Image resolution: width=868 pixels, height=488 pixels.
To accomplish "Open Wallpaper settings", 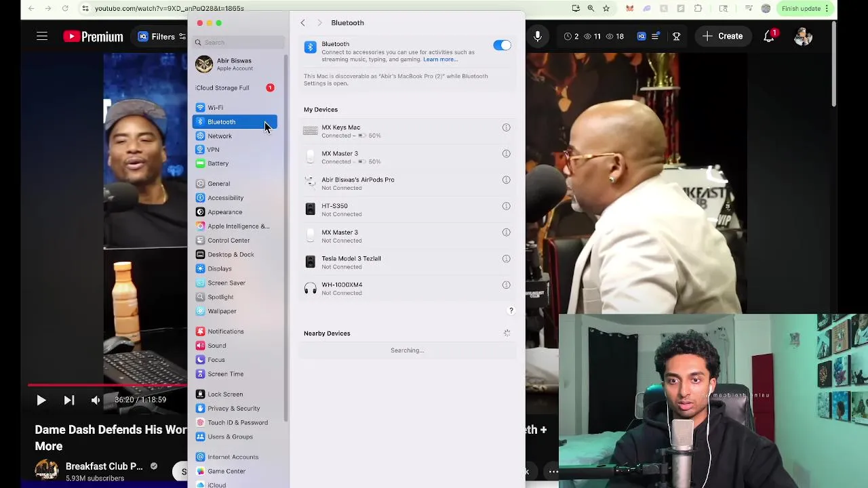I will 235,311.
